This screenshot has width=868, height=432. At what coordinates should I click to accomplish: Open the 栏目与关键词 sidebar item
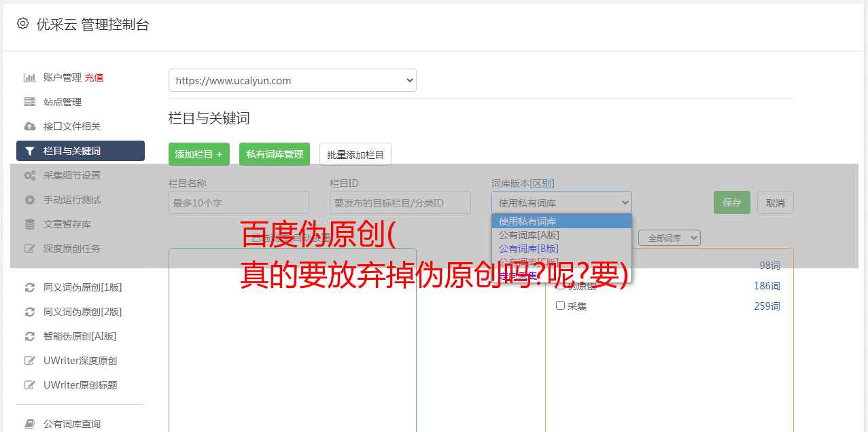coord(80,151)
